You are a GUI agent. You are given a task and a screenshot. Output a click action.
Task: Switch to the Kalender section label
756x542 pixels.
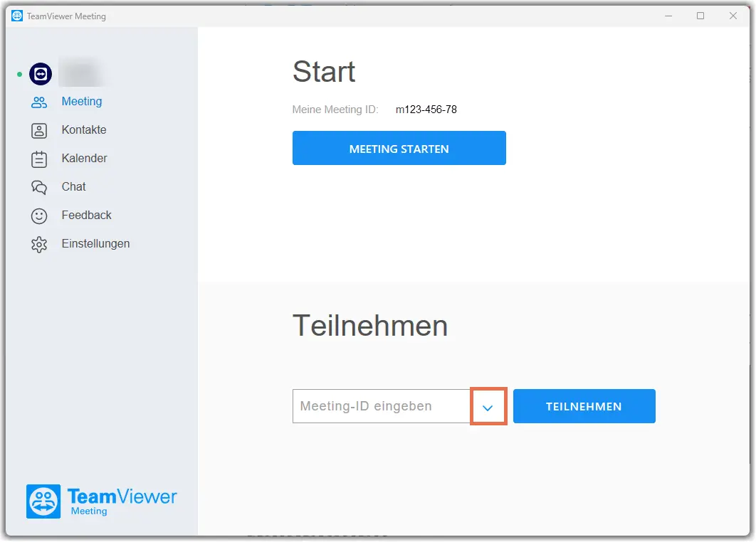click(x=85, y=158)
